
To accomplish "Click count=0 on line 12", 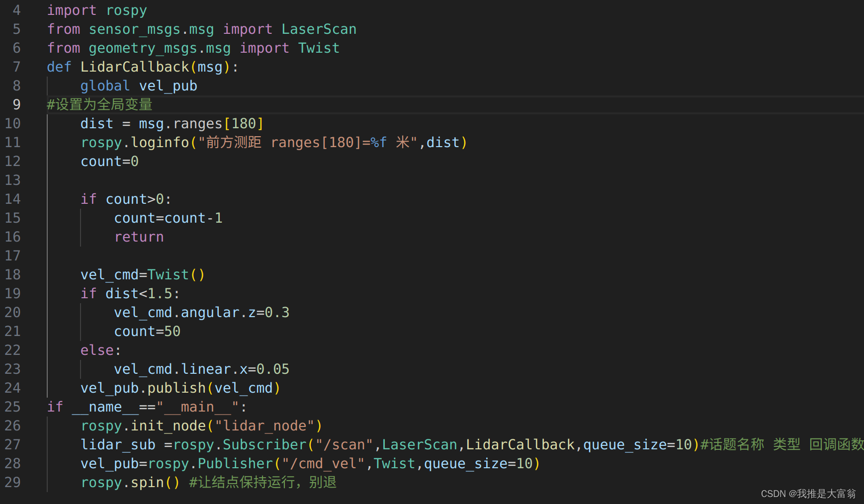I will pyautogui.click(x=109, y=162).
